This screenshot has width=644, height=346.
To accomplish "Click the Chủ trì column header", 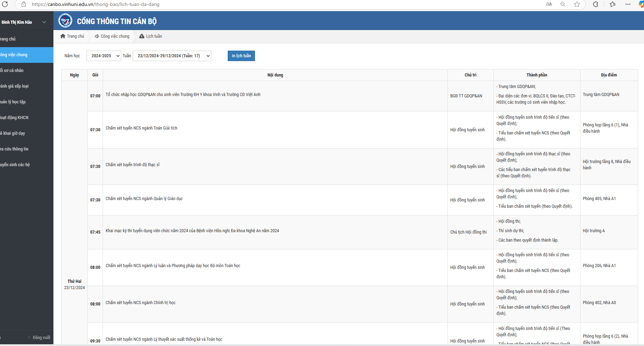I will pos(470,75).
